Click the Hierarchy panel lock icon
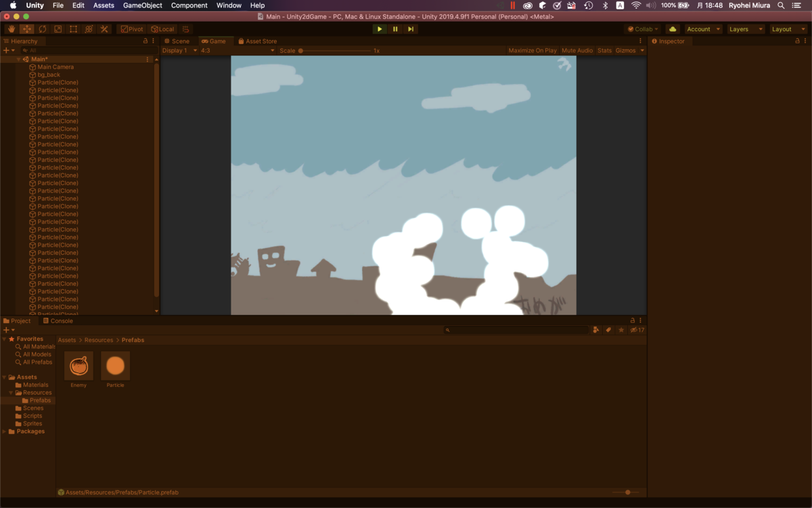The image size is (812, 508). coord(145,41)
